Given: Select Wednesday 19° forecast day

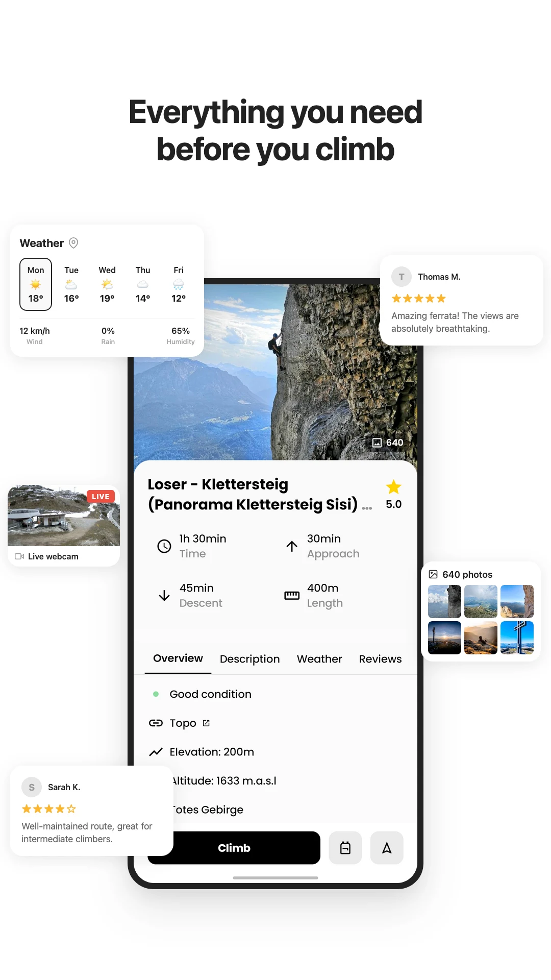Looking at the screenshot, I should [x=107, y=284].
